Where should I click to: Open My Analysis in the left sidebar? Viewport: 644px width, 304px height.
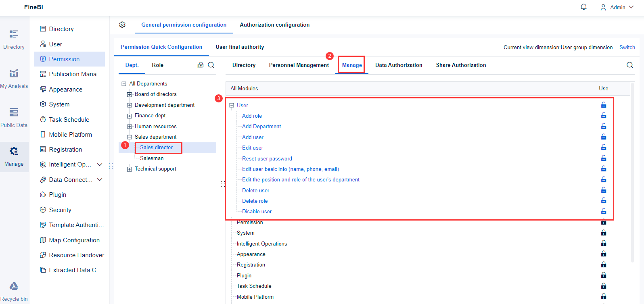point(14,79)
